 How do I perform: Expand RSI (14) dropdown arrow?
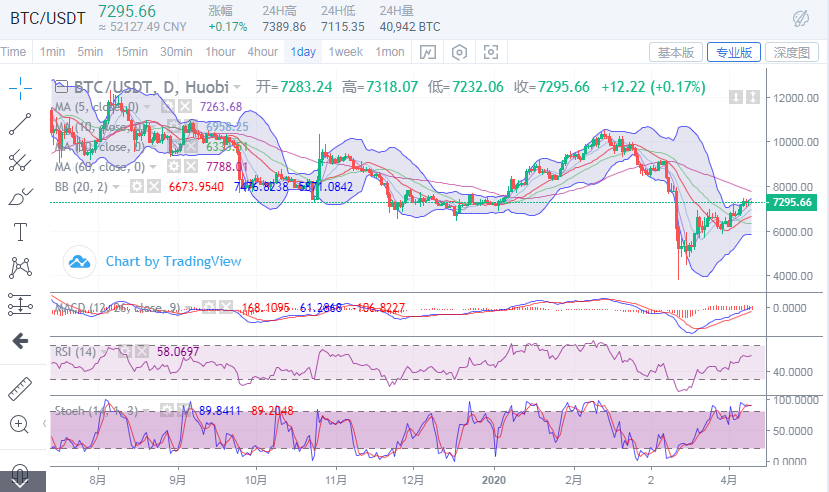tap(104, 352)
